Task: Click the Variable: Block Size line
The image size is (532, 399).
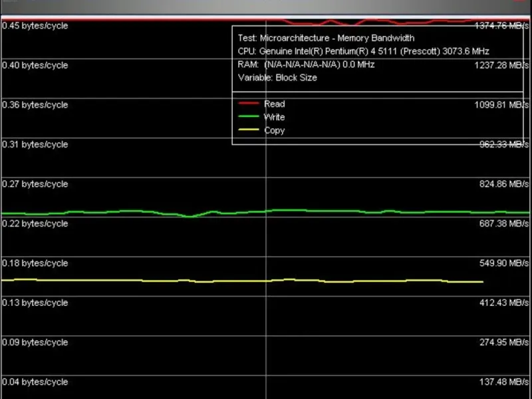Action: pos(277,78)
